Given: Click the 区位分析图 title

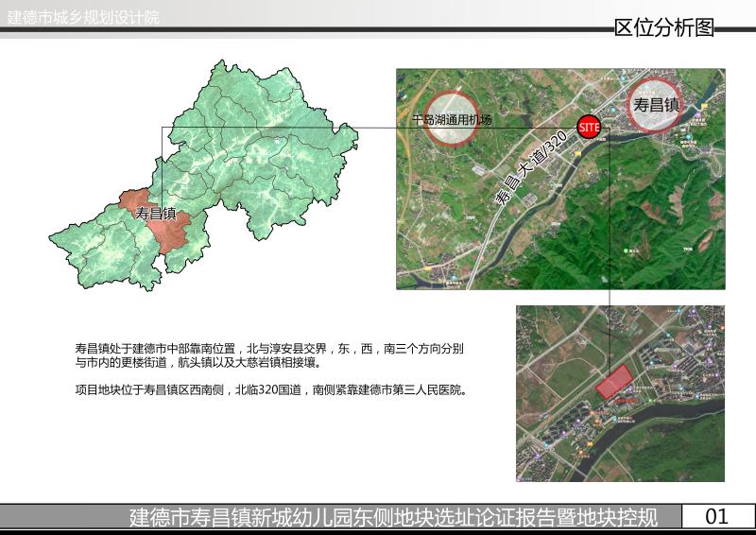Looking at the screenshot, I should (x=663, y=27).
